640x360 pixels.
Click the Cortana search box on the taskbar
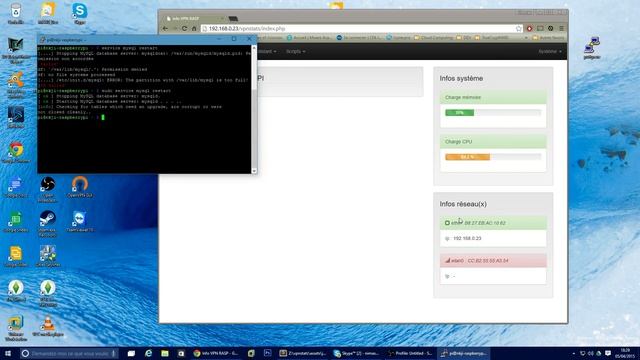point(69,353)
